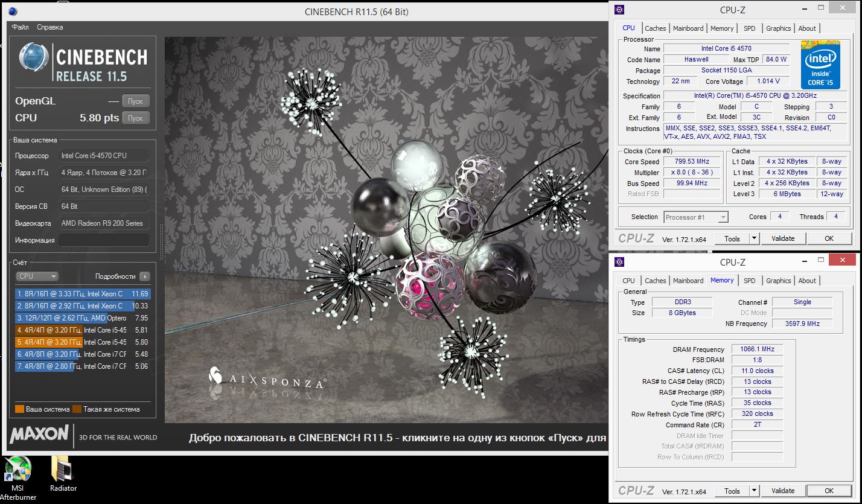Click the Intel Core i5 logo badge
Viewport: 862px width, 504px height.
(820, 65)
